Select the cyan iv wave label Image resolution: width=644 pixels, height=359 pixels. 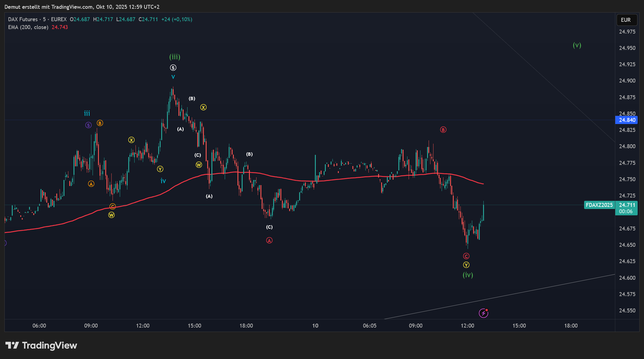(163, 181)
